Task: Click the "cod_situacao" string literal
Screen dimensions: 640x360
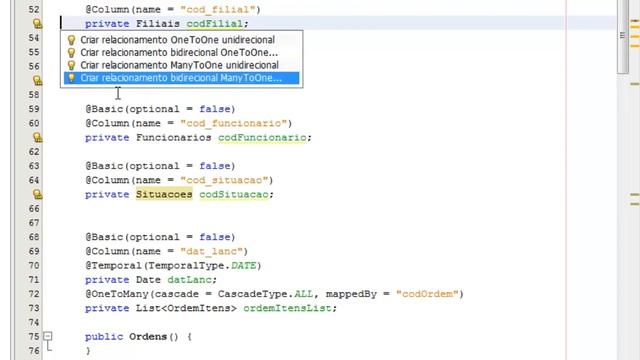Action: 224,180
